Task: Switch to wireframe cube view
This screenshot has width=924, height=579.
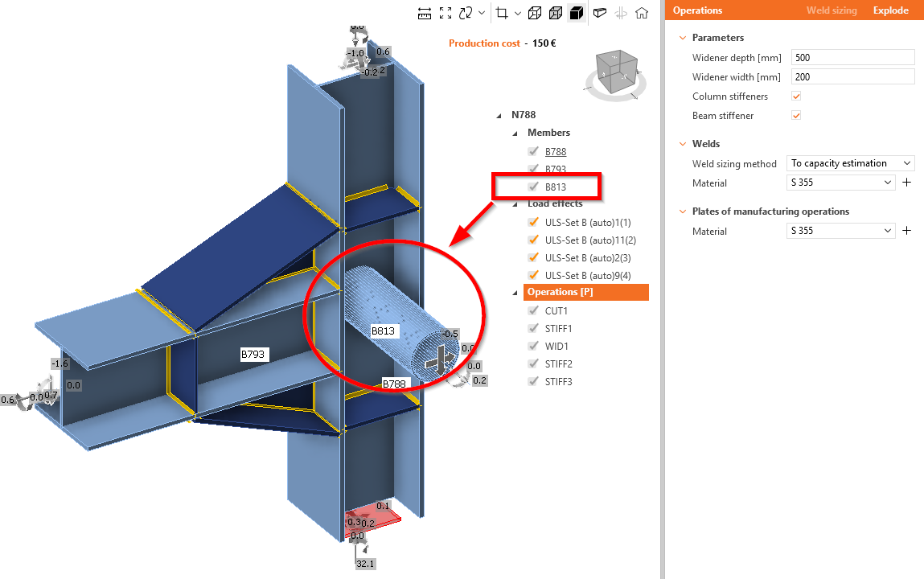Action: click(x=535, y=13)
